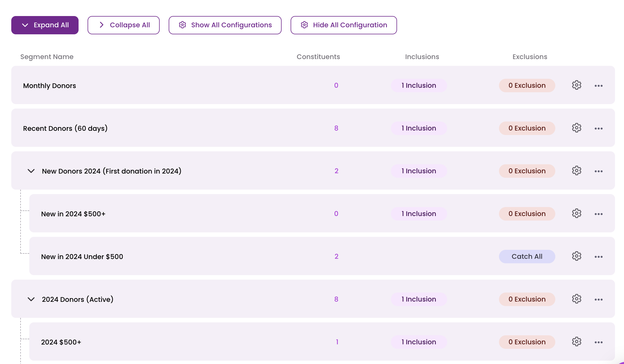Open three-dot menu for 2024 $500+ segment
This screenshot has height=364, width=624.
click(598, 342)
